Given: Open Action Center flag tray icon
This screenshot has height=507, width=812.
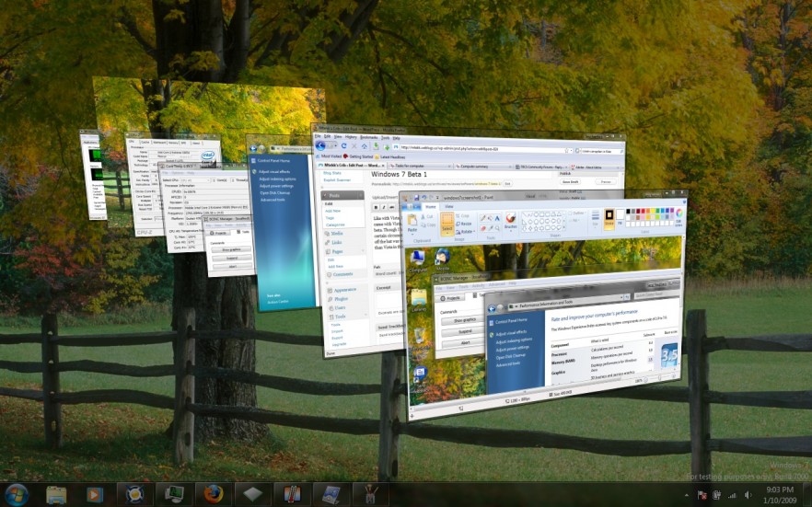Looking at the screenshot, I should (702, 495).
